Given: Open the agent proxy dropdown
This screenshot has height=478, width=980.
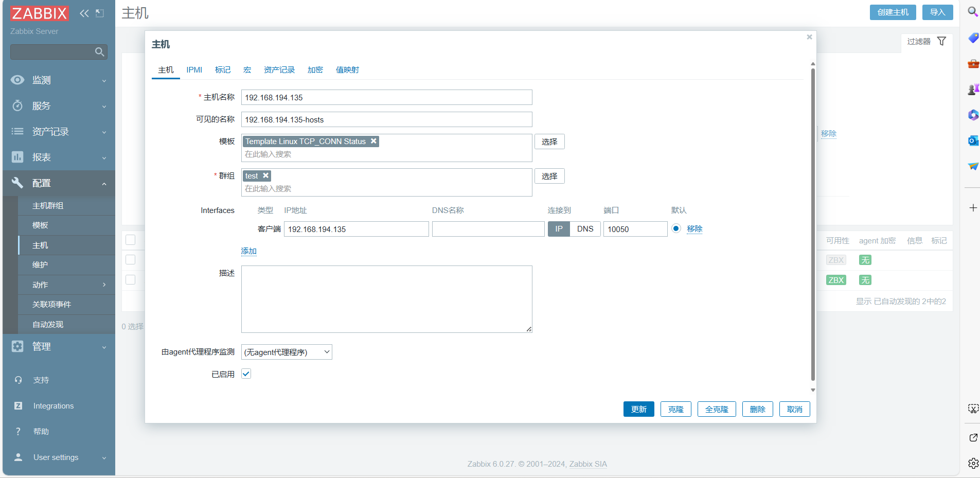Looking at the screenshot, I should 287,352.
